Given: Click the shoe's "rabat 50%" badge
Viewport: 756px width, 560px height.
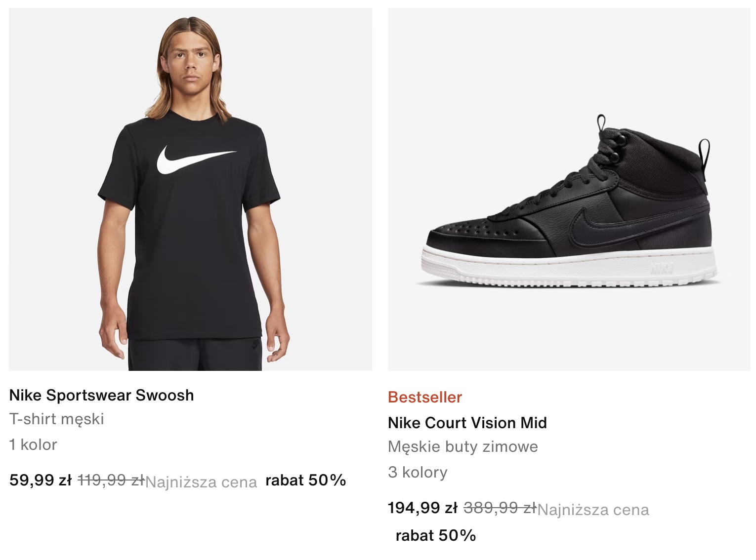Looking at the screenshot, I should coord(435,535).
